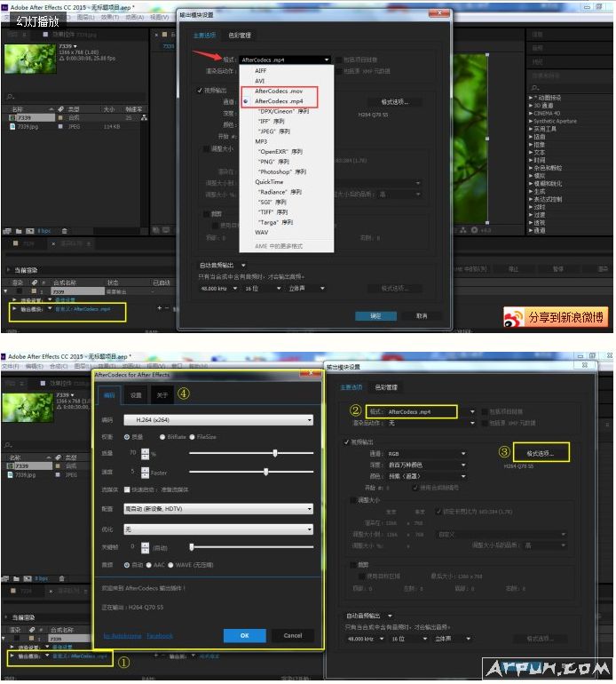
Task: Switch to 设置 tab in AfterCodecs dialog
Action: 136,394
